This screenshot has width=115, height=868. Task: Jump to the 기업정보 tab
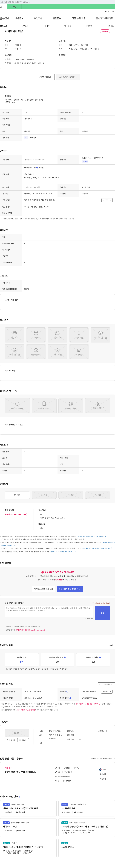coord(110,26)
